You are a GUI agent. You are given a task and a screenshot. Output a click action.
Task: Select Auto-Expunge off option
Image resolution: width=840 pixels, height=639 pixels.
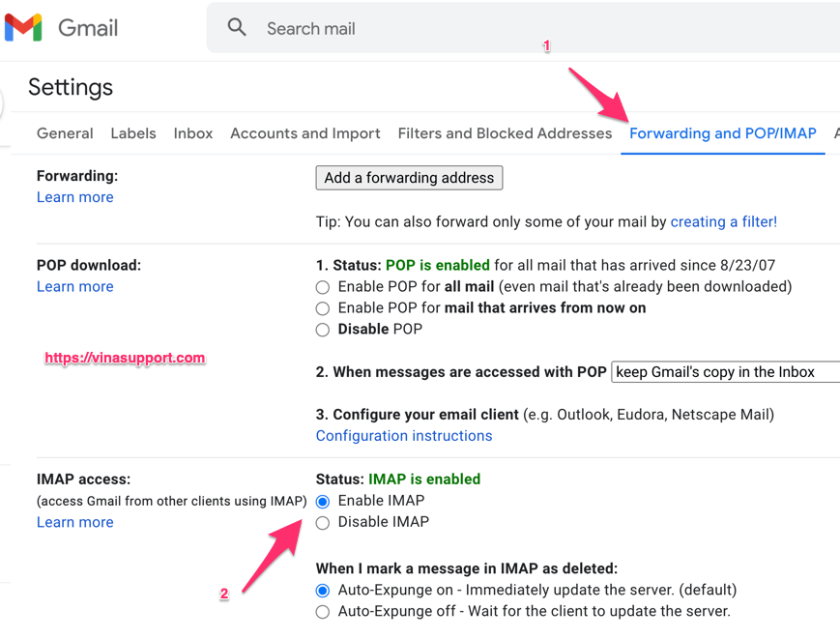[322, 611]
